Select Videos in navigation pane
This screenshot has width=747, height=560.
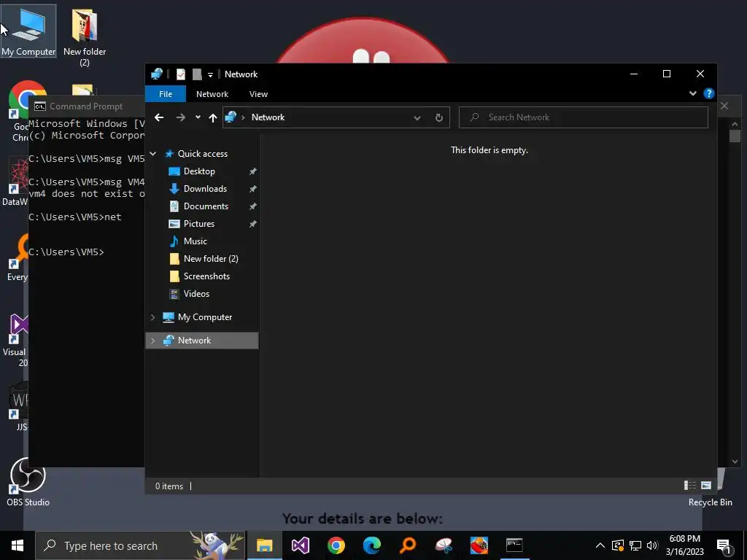pos(196,294)
